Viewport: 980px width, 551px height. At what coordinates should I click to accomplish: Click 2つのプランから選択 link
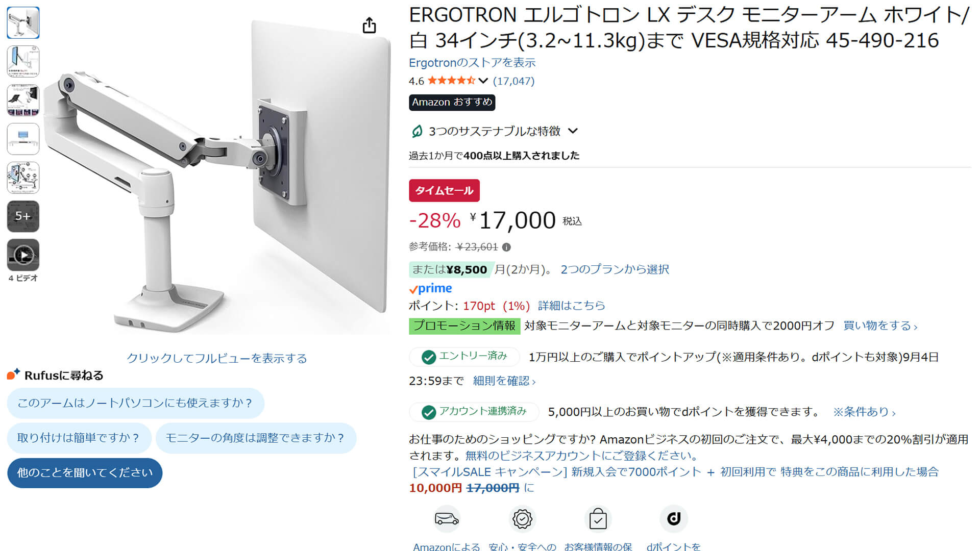pos(615,269)
